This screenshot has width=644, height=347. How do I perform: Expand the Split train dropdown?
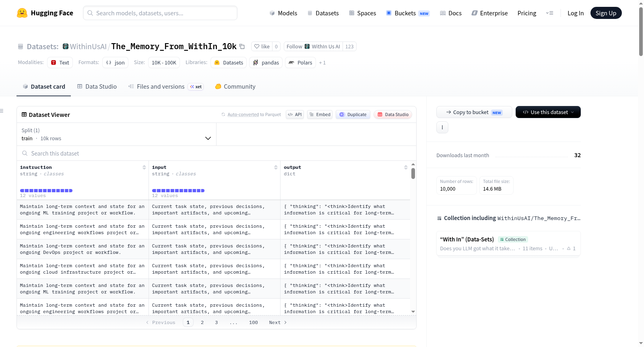116,134
